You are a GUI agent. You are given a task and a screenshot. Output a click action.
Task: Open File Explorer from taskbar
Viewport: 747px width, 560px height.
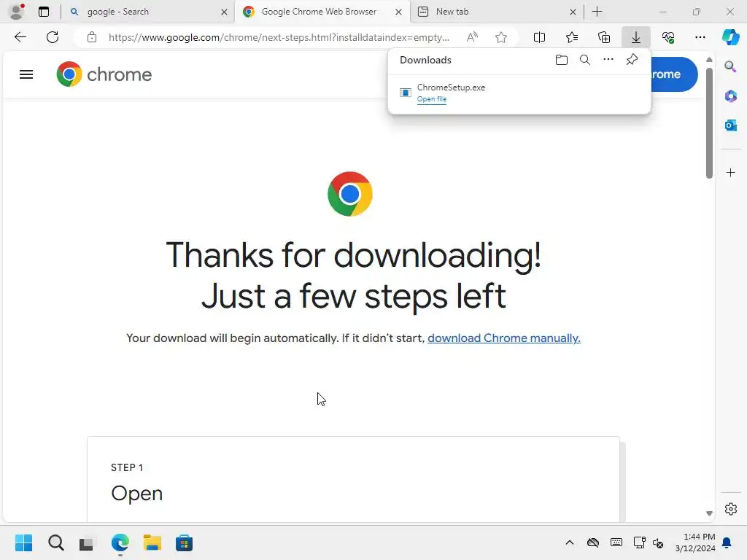(x=152, y=542)
